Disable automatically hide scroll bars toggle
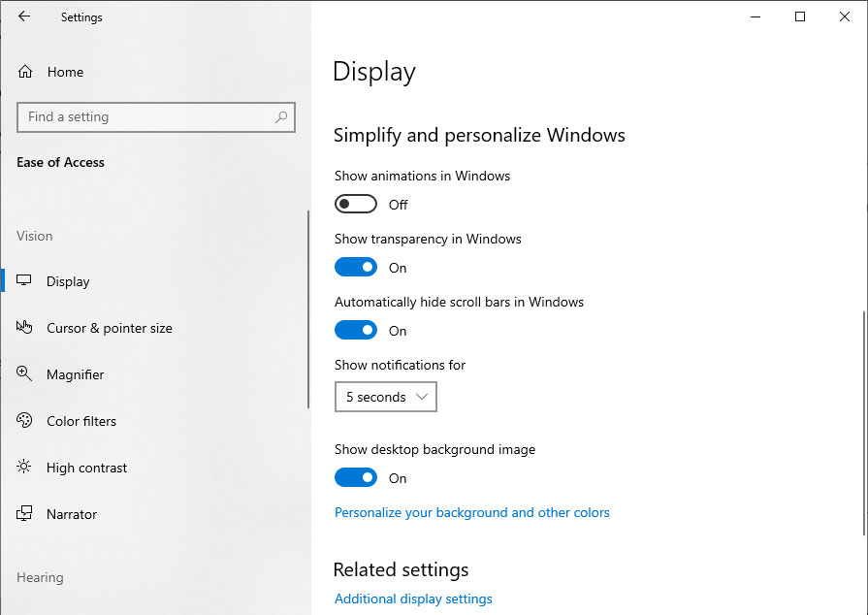Screen dimensions: 868x615 pyautogui.click(x=355, y=331)
